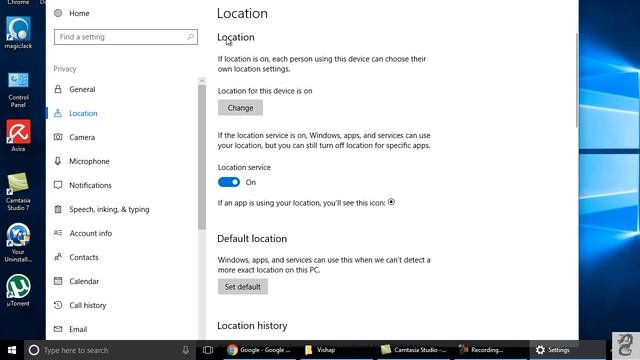The height and width of the screenshot is (360, 640).
Task: Click the Set default button
Action: (x=242, y=287)
